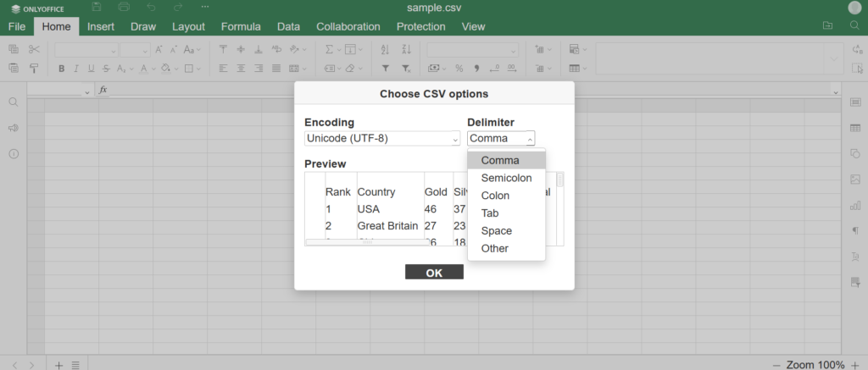This screenshot has width=868, height=370.
Task: Click the insert function fx icon
Action: pos(103,90)
